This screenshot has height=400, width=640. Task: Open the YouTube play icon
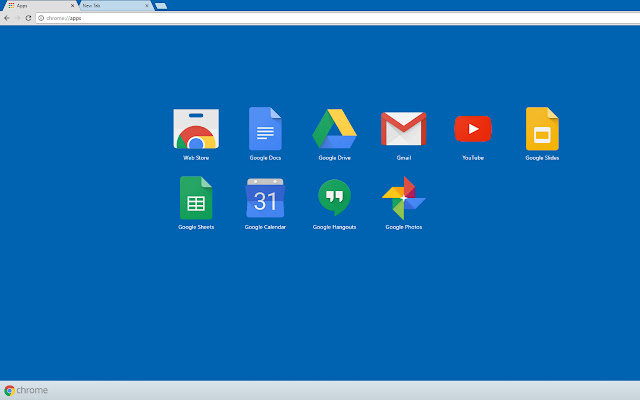click(x=473, y=129)
